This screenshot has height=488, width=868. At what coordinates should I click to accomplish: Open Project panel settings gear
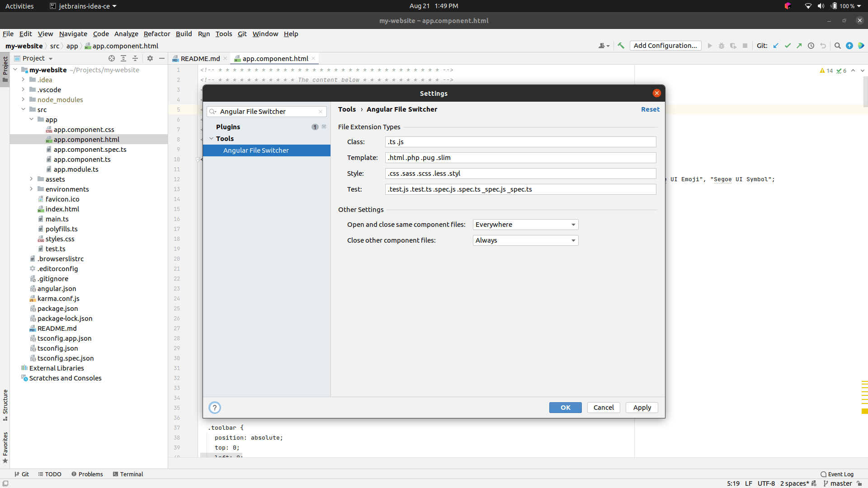click(150, 58)
